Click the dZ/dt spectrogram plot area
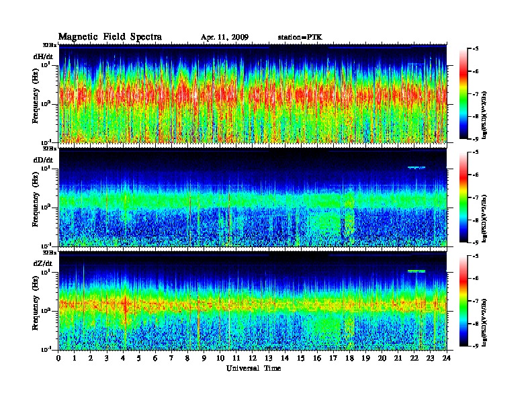 click(x=253, y=301)
